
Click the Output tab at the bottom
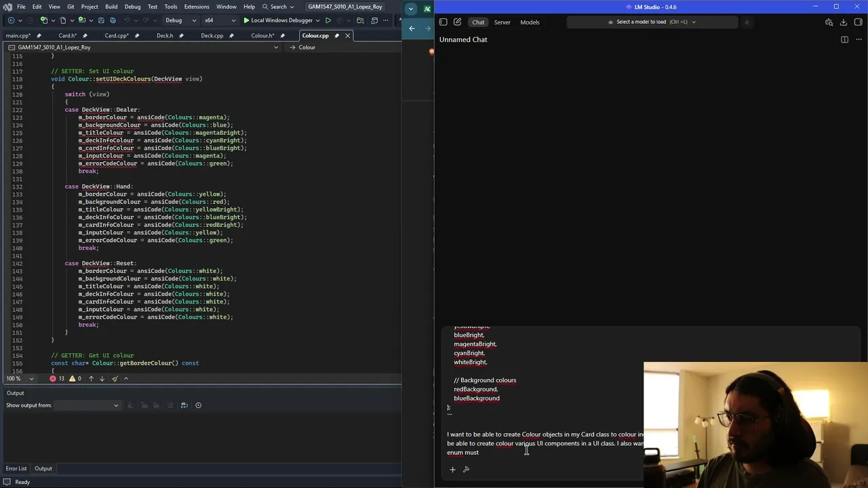click(x=43, y=468)
